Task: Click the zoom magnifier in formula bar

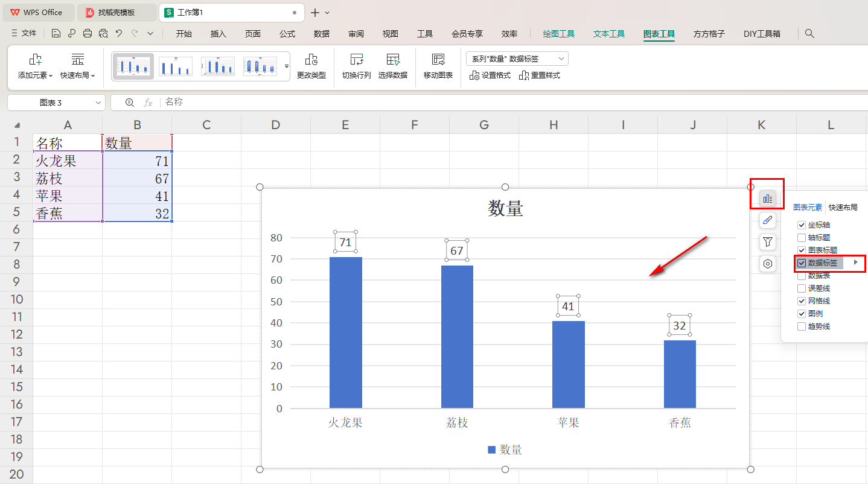Action: click(129, 103)
